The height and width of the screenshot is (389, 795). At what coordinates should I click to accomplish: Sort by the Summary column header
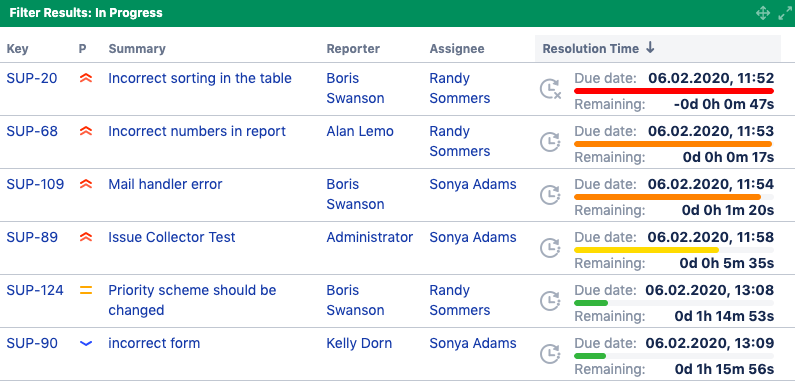(x=137, y=49)
